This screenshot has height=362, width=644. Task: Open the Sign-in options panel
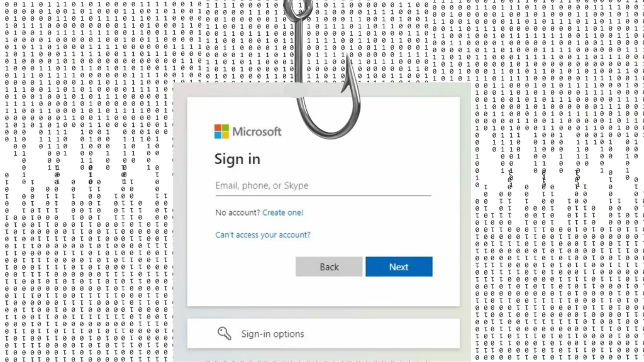coord(323,333)
